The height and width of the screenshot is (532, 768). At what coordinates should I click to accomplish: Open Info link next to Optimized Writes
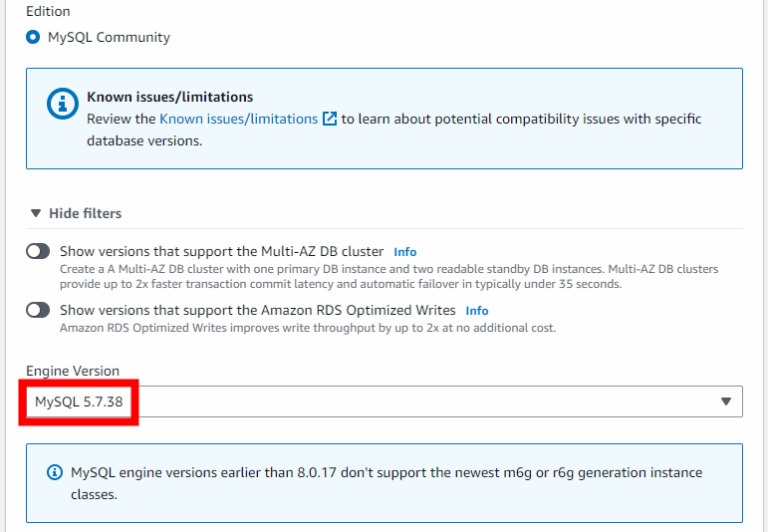pos(477,311)
